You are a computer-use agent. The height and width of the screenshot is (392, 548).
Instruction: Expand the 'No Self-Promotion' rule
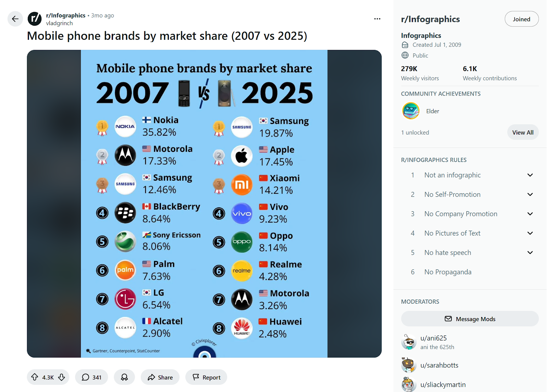530,194
